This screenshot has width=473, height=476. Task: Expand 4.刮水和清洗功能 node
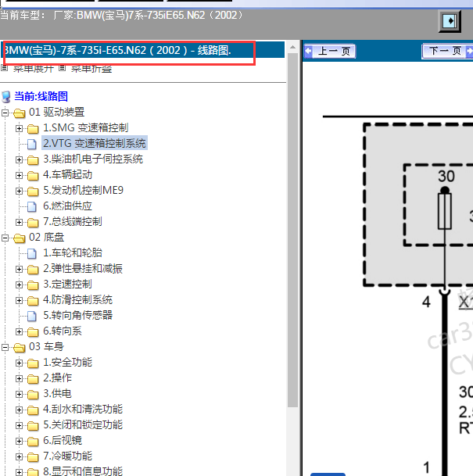point(19,410)
